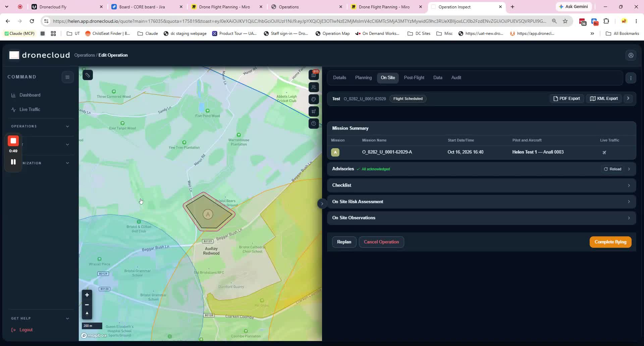
Task: Click Complete flying
Action: (610, 242)
